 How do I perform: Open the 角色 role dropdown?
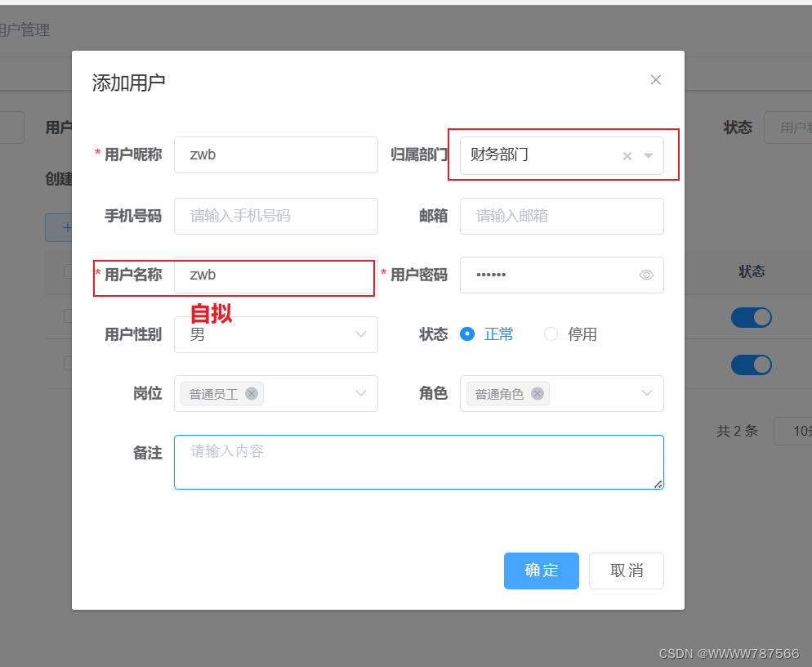(x=646, y=393)
